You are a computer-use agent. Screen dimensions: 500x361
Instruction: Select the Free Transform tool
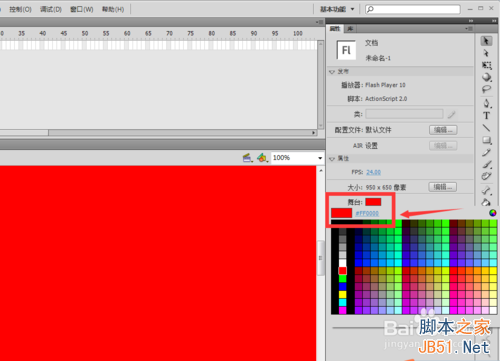tap(487, 65)
